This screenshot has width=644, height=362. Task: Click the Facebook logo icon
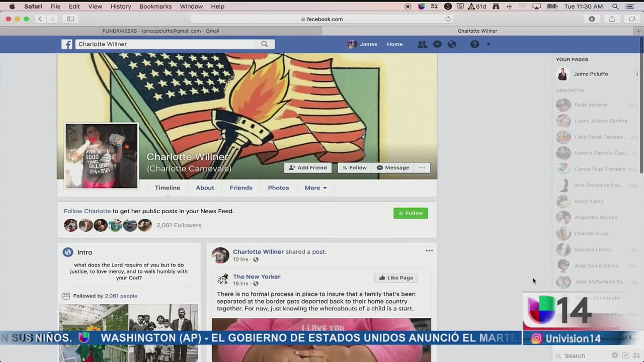point(67,44)
